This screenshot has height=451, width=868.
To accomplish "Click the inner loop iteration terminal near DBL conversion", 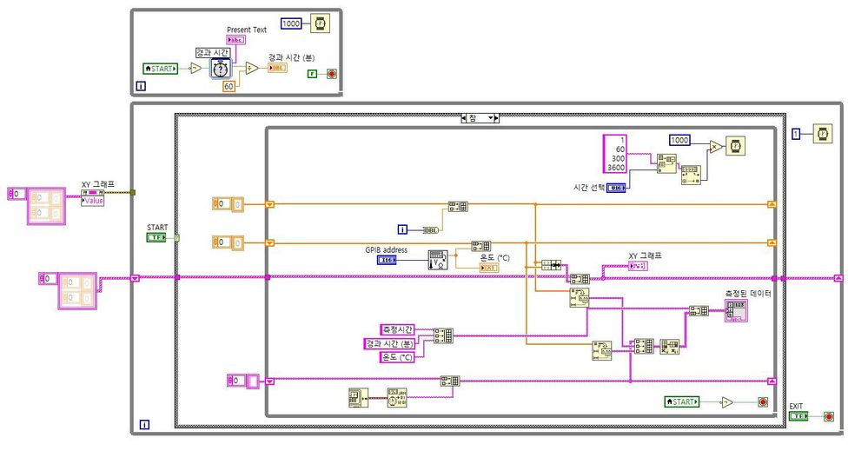I will pyautogui.click(x=402, y=229).
